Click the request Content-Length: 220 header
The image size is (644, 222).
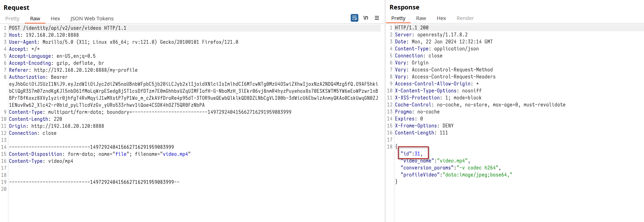35,119
